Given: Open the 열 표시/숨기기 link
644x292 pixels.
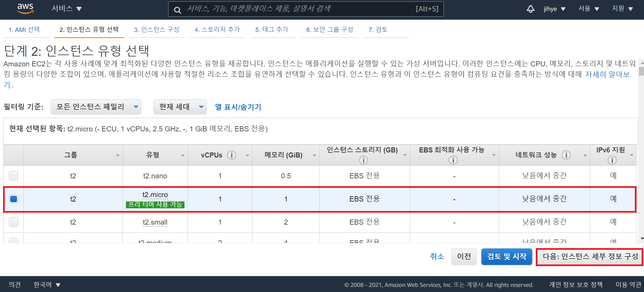Looking at the screenshot, I should pos(238,107).
